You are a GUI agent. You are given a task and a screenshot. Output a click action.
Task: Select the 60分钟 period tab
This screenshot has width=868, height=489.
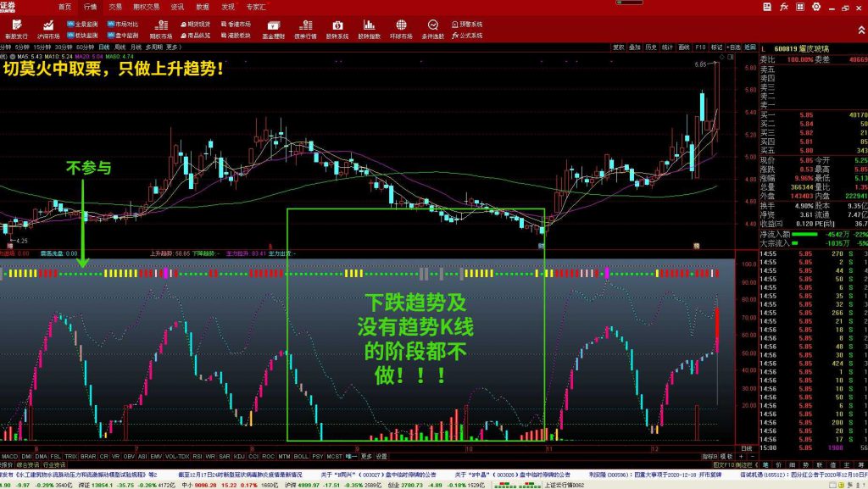point(85,47)
